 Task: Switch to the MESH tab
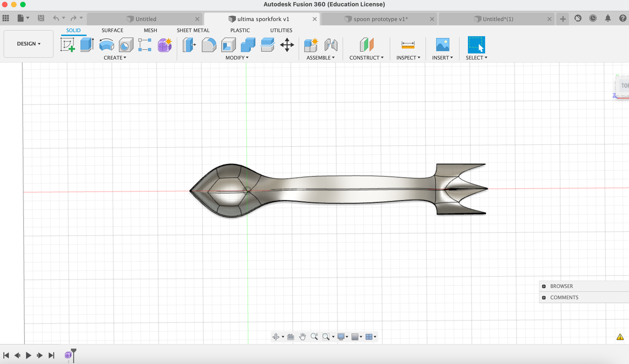pyautogui.click(x=150, y=30)
